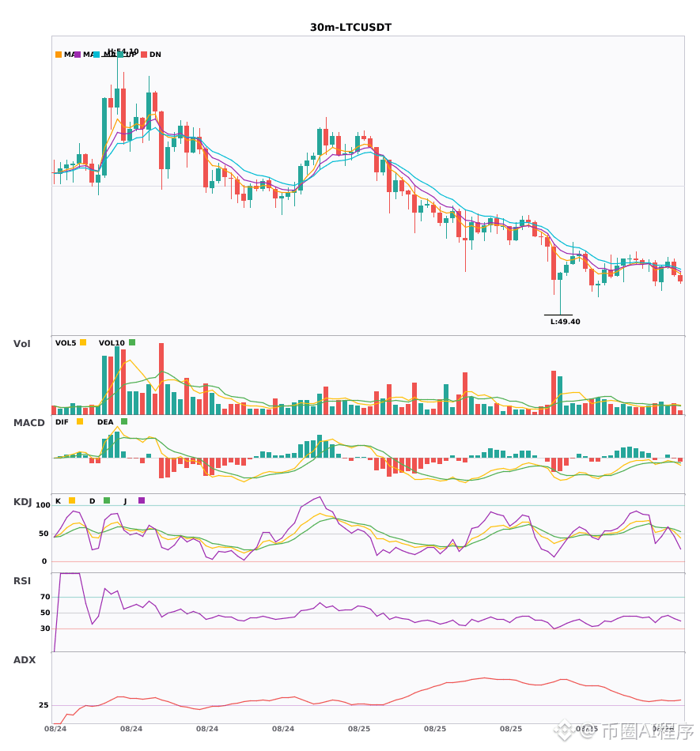Click the RSI axis 50 label
This screenshot has height=751, width=700.
click(x=45, y=613)
